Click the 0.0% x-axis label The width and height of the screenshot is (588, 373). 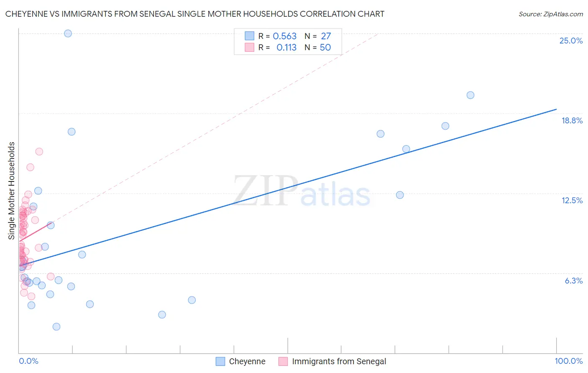tap(28, 361)
